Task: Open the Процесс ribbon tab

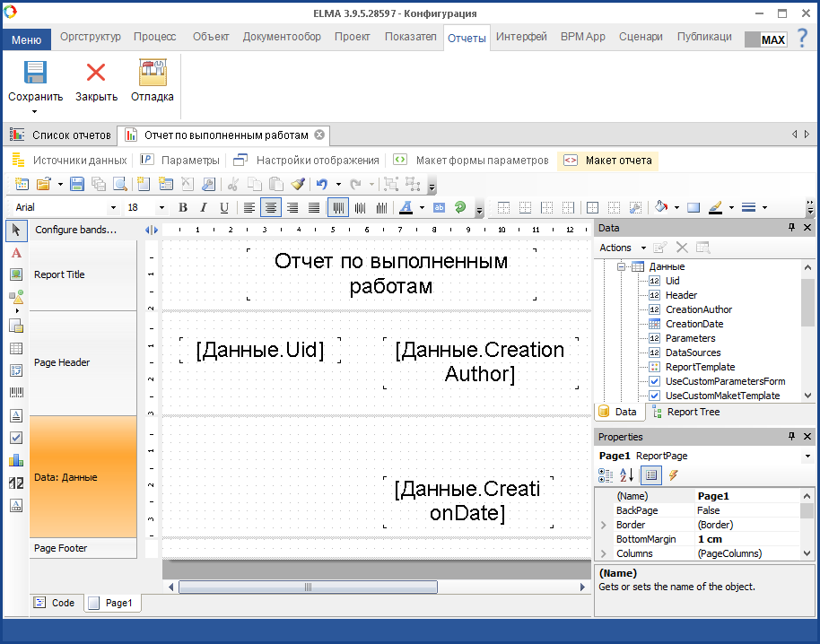Action: pos(154,37)
